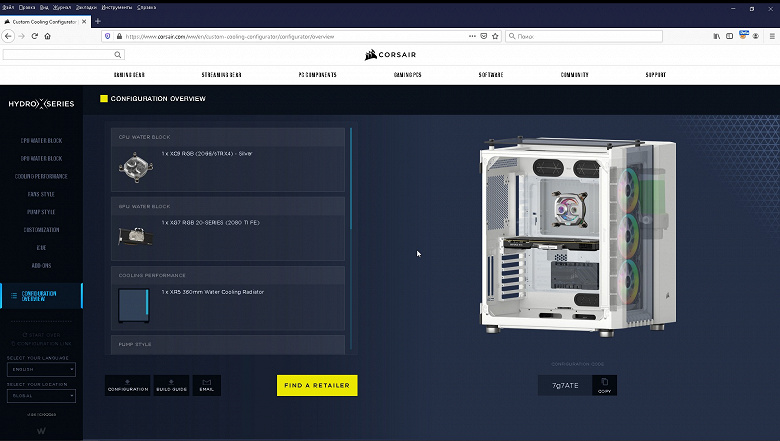Download configuration with the Configuration button
This screenshot has height=441, width=780.
127,385
